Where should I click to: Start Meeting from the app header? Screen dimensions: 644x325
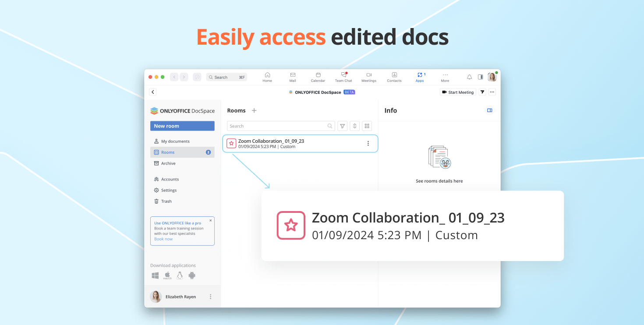(x=458, y=92)
